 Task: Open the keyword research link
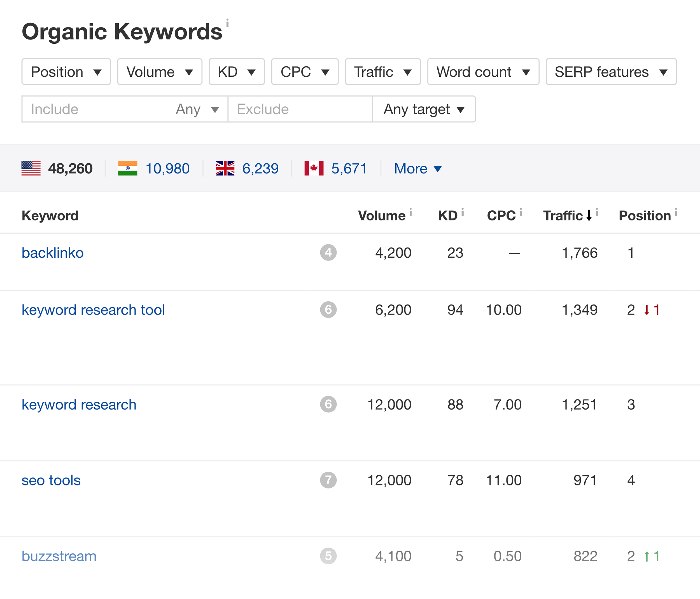(x=79, y=405)
